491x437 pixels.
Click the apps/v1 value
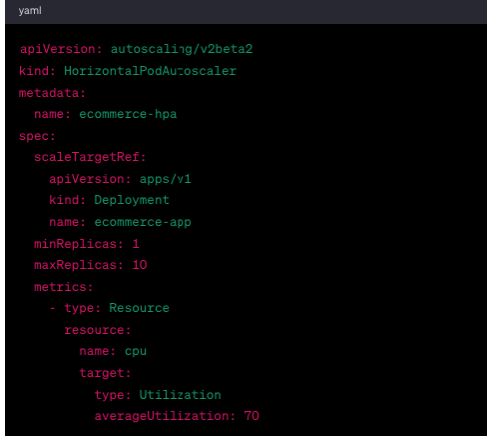pos(165,179)
